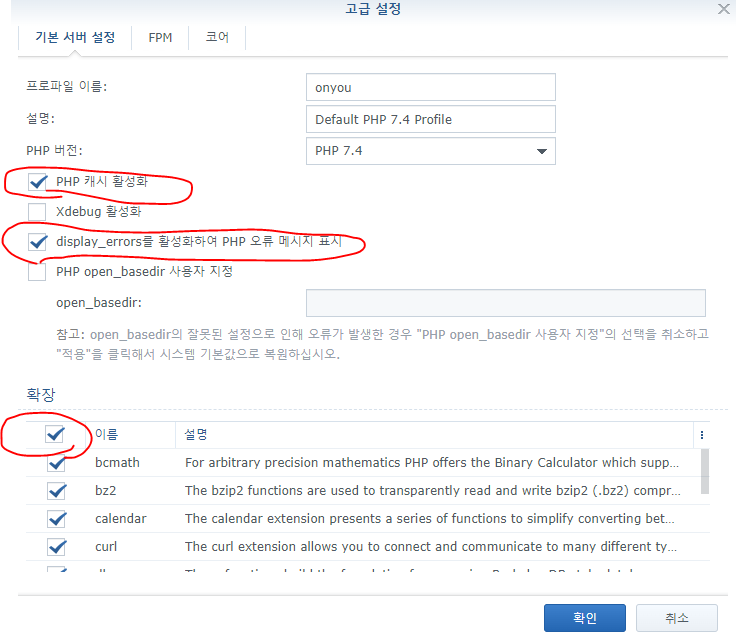Open the PHP 버전 dropdown showing PHP 7.4

tap(430, 151)
